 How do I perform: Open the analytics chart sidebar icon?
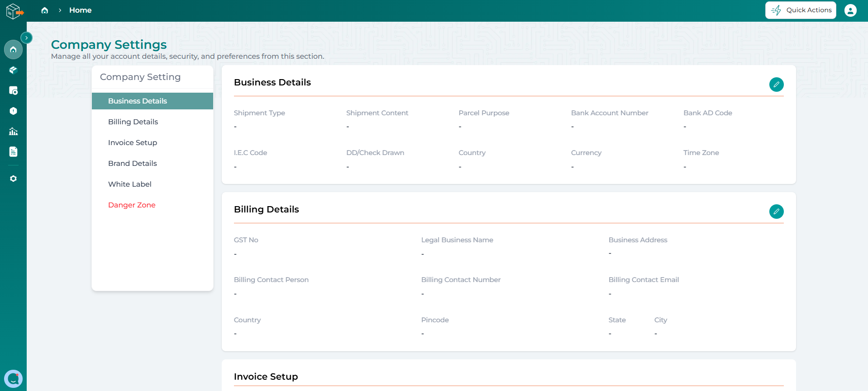pos(13,132)
